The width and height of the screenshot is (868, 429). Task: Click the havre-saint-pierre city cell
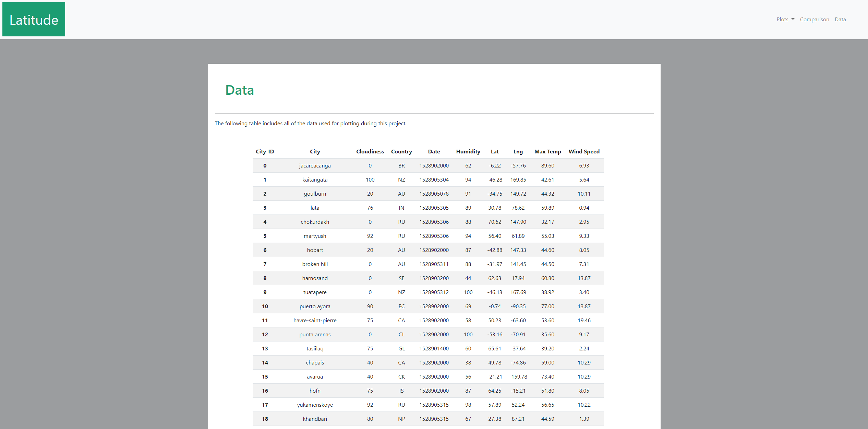coord(315,321)
